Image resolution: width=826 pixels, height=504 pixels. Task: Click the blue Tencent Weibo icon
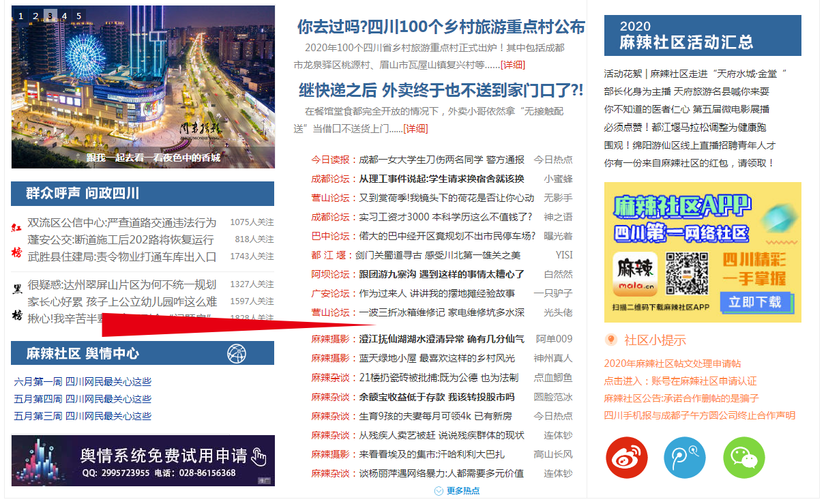click(x=685, y=458)
